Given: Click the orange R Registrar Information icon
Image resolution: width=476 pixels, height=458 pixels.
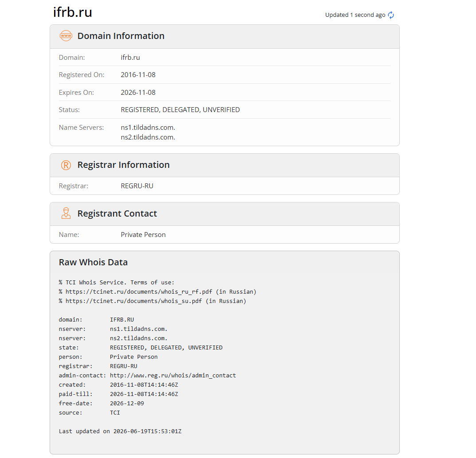Looking at the screenshot, I should pyautogui.click(x=66, y=165).
